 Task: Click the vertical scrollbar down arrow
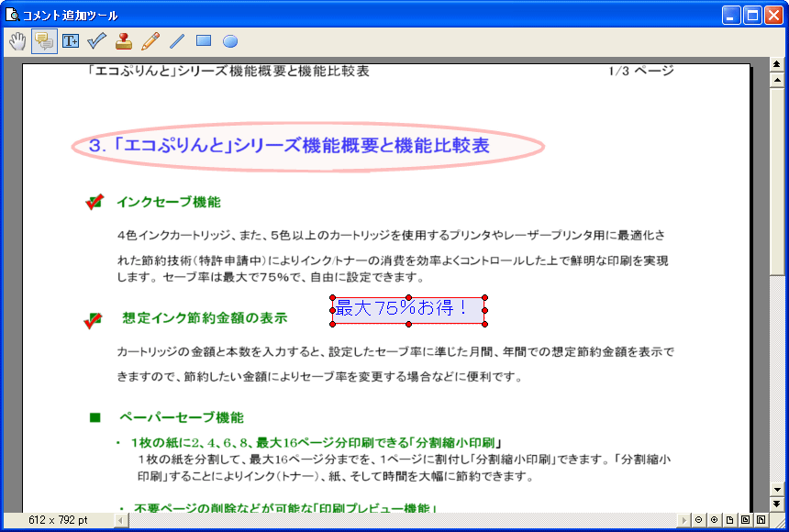click(777, 490)
